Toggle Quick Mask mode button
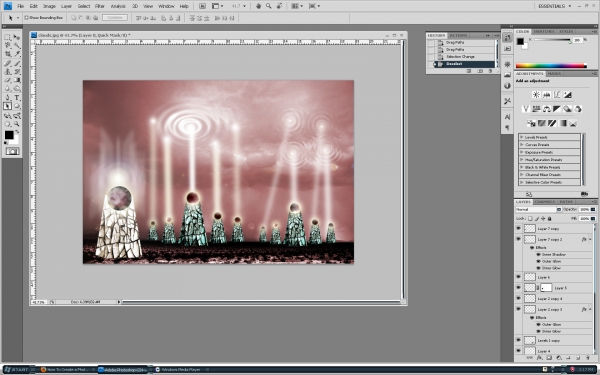Screen dimensions: 600x375 tap(12, 152)
